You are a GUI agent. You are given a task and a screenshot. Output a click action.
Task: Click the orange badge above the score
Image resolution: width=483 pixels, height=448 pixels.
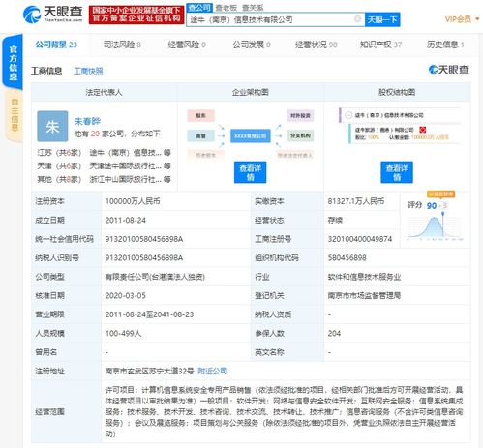point(440,194)
